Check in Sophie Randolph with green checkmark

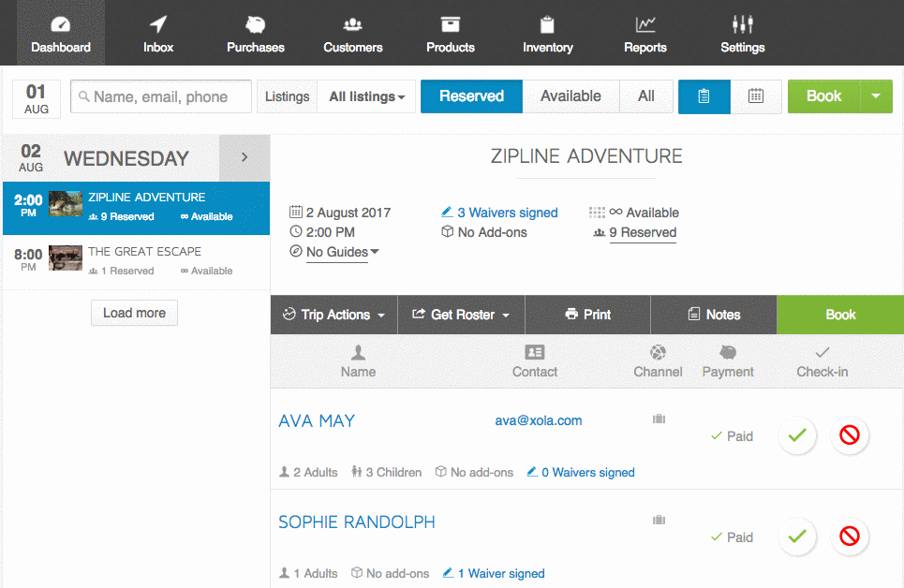point(797,537)
